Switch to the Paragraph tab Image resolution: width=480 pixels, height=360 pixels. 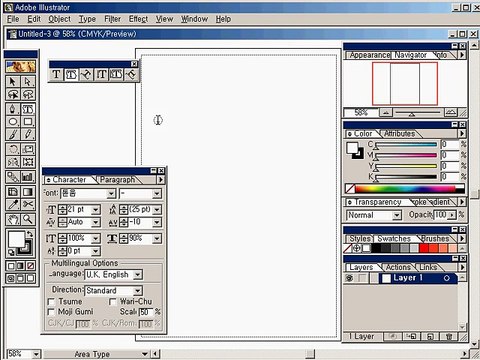tap(117, 180)
